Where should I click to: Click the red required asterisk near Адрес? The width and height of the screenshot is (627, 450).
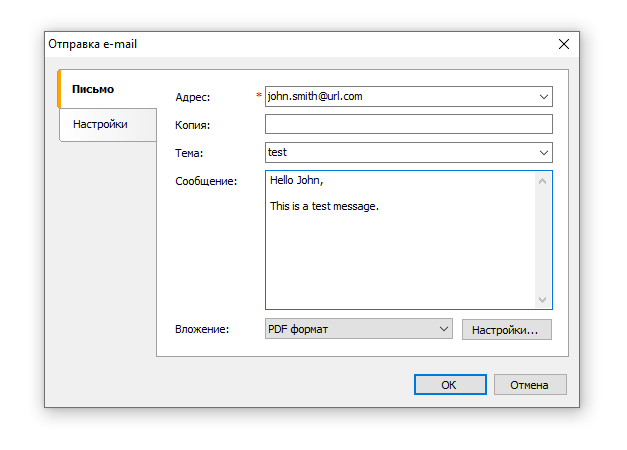point(259,96)
